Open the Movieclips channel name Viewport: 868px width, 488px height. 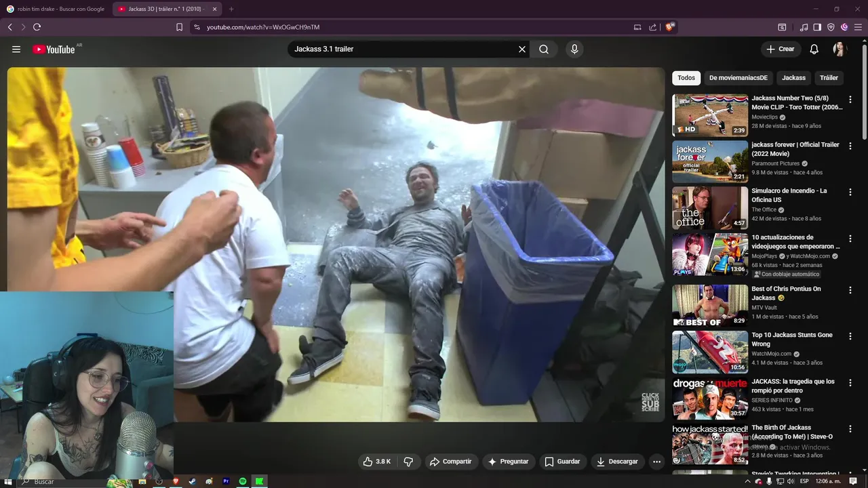tap(764, 117)
